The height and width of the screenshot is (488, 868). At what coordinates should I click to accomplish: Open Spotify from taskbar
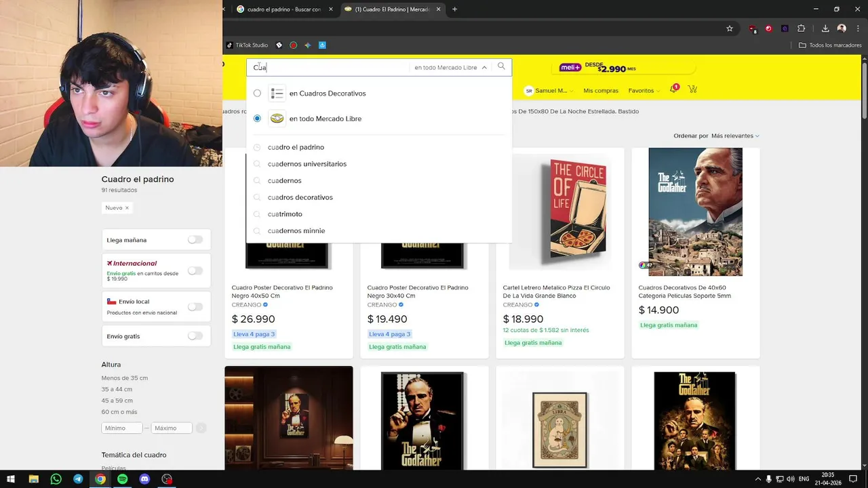122,479
